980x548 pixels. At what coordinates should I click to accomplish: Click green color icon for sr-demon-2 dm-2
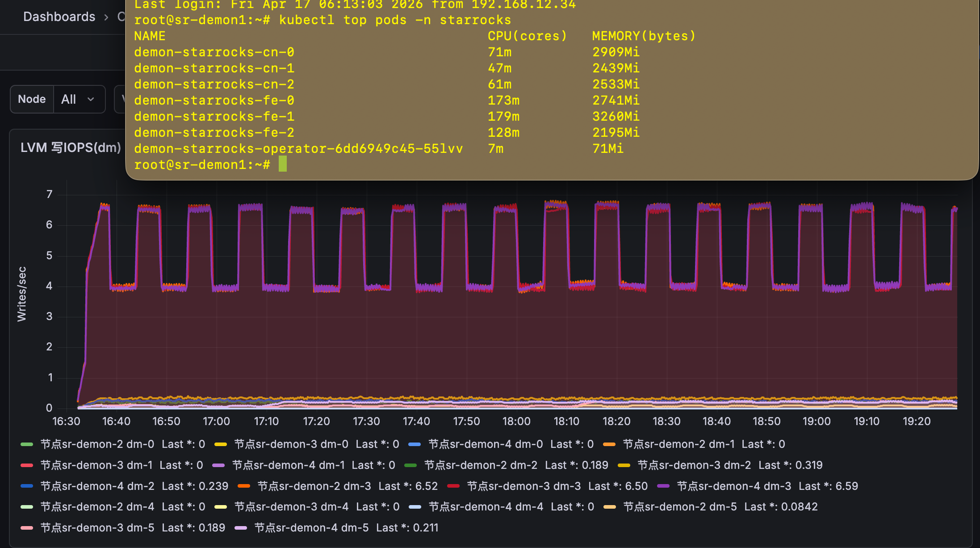(x=410, y=465)
